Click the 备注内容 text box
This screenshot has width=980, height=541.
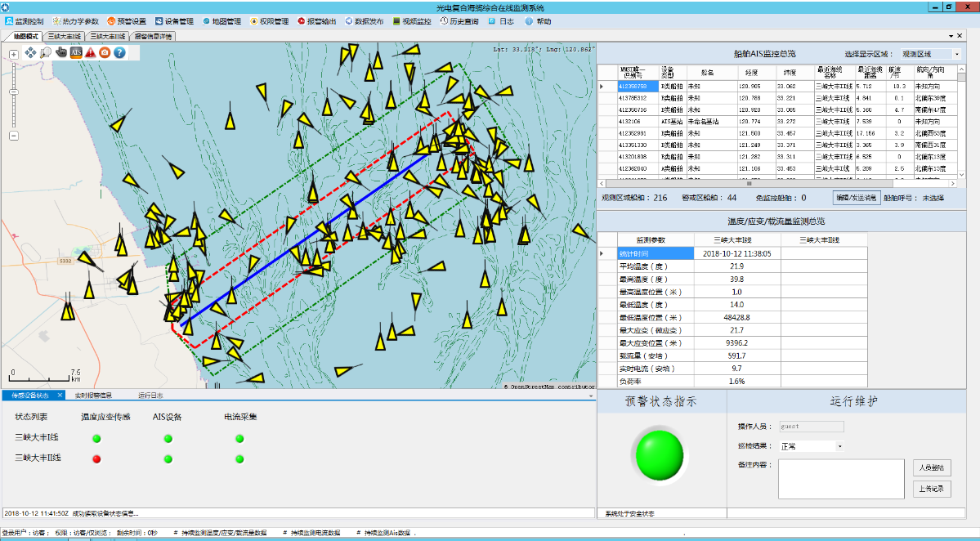pos(841,479)
